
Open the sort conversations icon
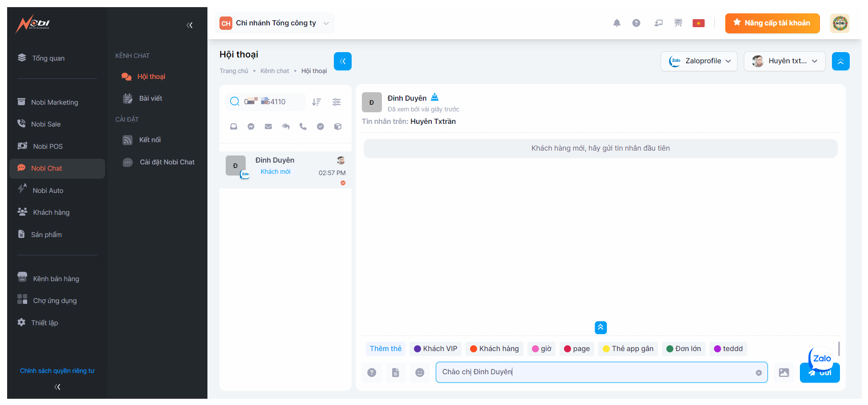pyautogui.click(x=316, y=102)
